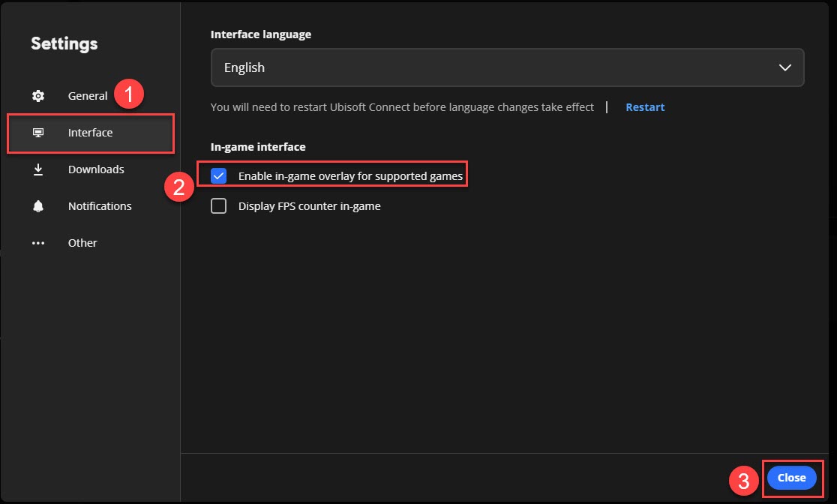The image size is (837, 504).
Task: Click the 'Enable in-game overlay for supported games' label
Action: [x=350, y=176]
